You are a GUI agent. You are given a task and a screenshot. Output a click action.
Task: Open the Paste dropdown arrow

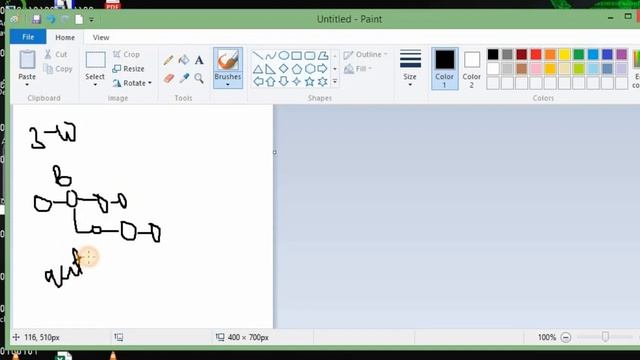[27, 85]
